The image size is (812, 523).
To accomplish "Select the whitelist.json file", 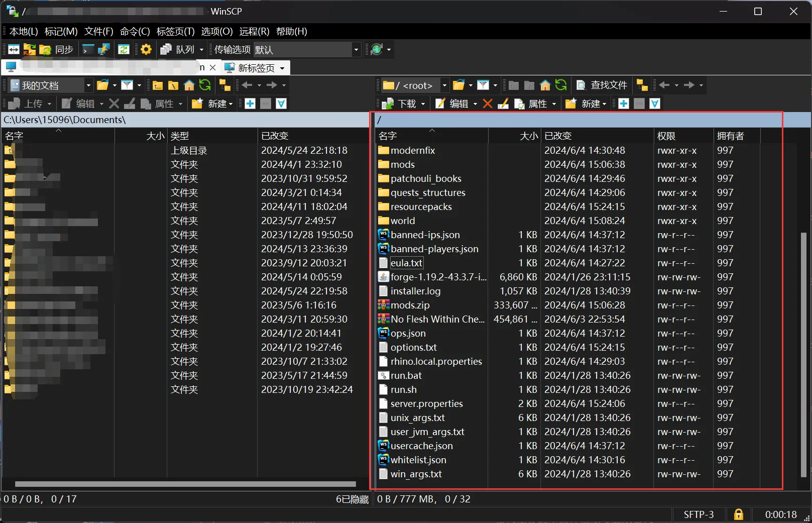I will (418, 460).
